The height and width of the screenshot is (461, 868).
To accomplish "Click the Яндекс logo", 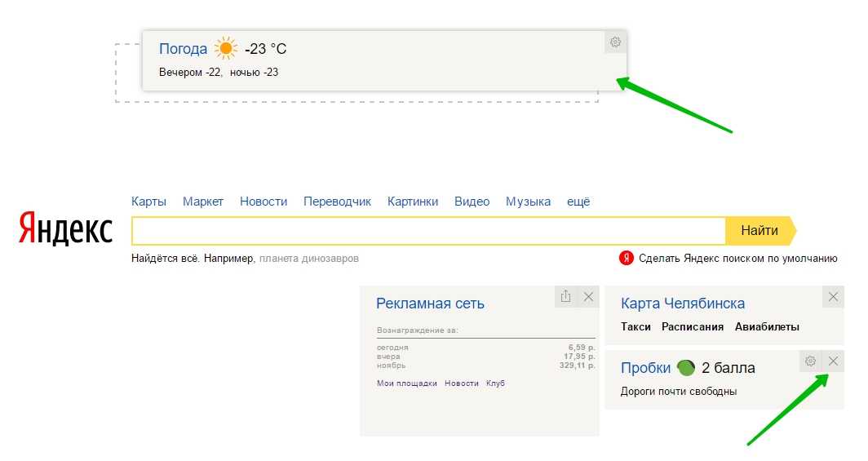I will 65,230.
